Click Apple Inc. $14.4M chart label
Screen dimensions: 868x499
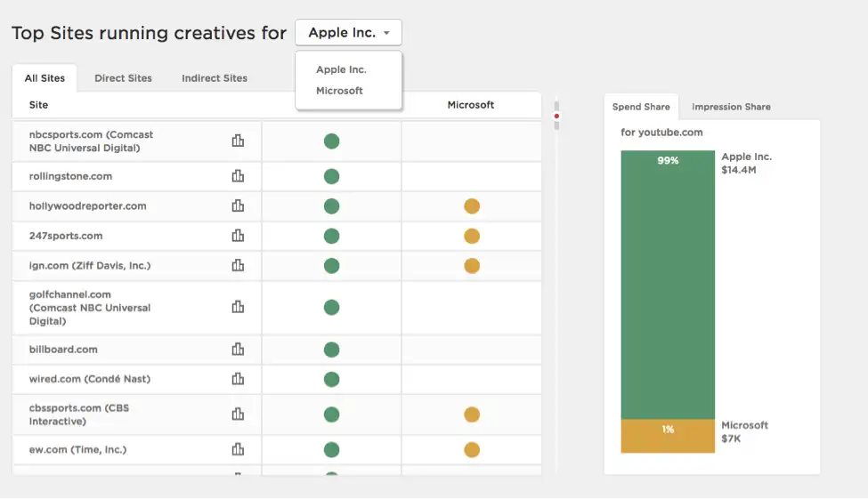coord(746,163)
